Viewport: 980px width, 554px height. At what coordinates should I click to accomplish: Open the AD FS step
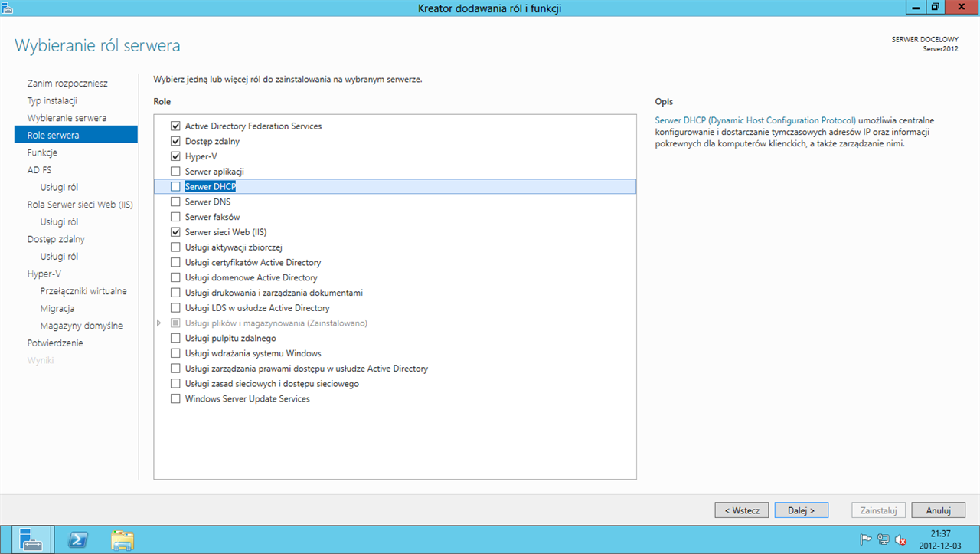coord(39,170)
